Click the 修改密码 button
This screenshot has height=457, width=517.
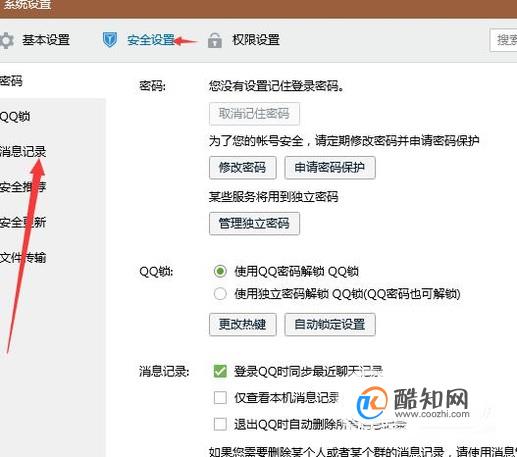click(243, 167)
